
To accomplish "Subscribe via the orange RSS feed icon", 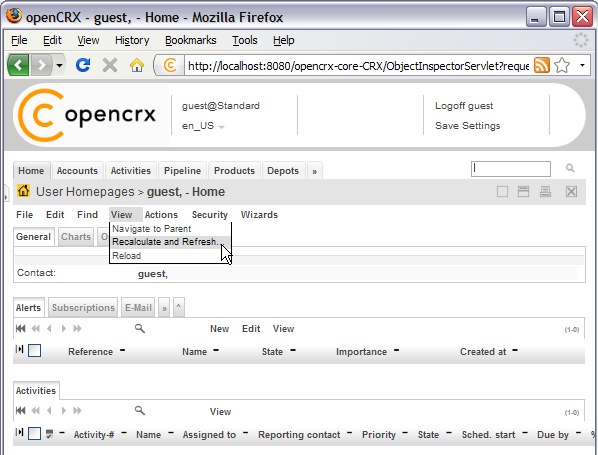I will 542,65.
